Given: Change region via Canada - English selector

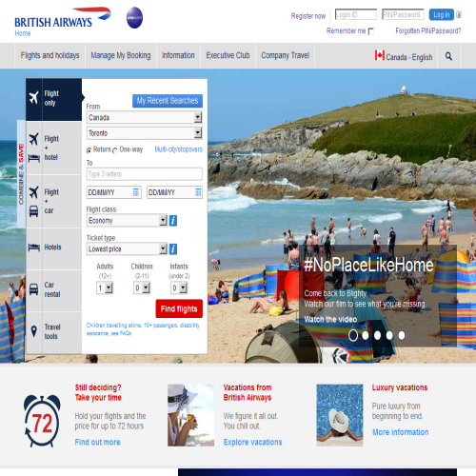Looking at the screenshot, I should click(404, 56).
